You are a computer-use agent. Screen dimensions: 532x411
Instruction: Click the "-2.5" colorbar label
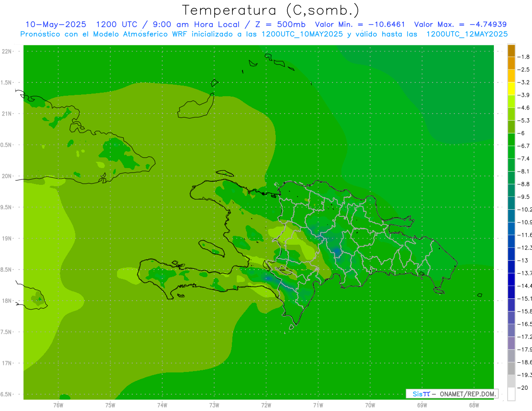pyautogui.click(x=524, y=70)
